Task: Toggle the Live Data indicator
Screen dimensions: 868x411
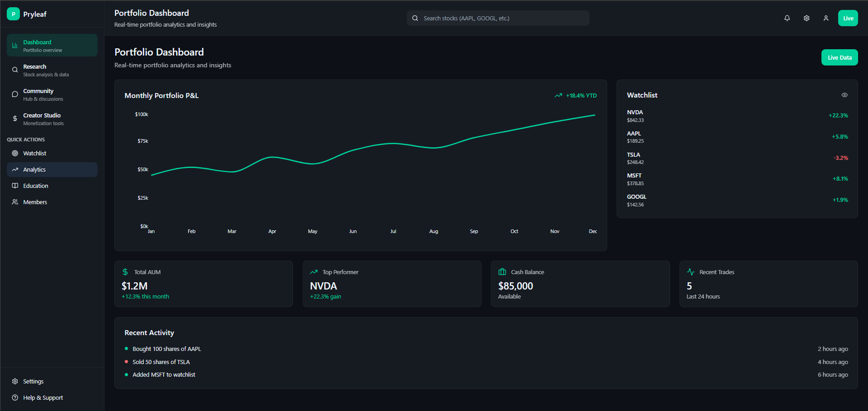Action: click(840, 57)
